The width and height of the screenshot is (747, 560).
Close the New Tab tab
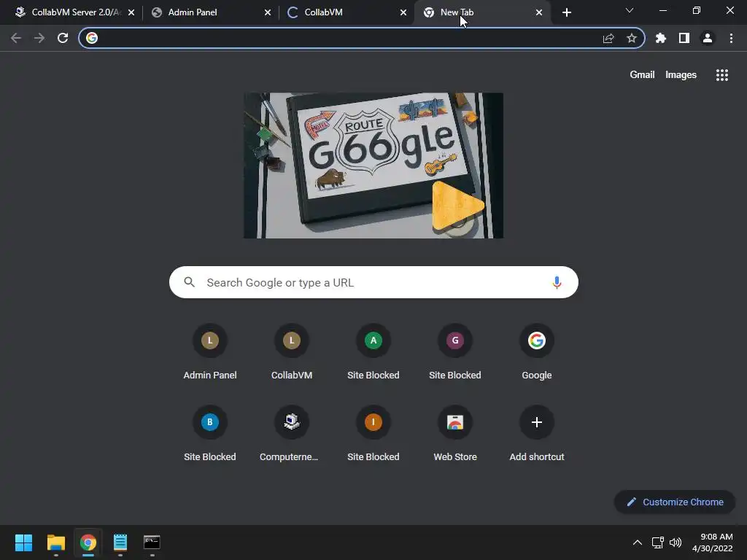pos(539,12)
